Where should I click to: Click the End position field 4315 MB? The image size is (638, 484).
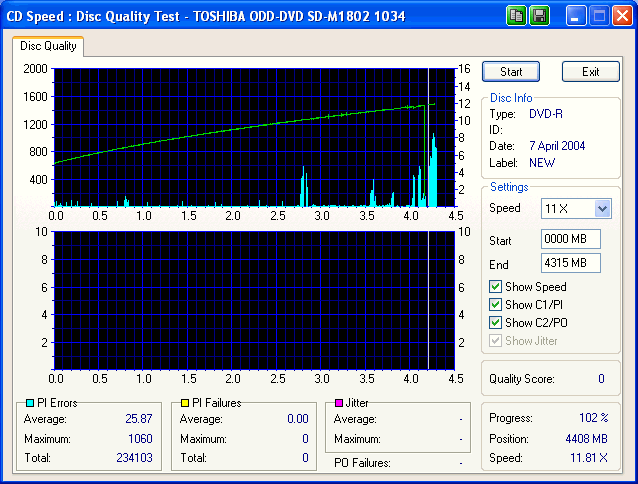point(570,263)
